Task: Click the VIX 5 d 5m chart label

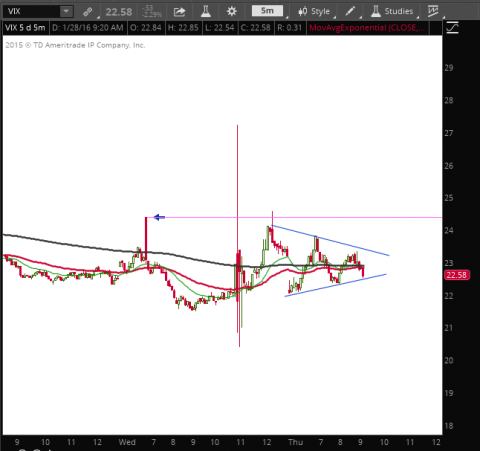Action: tap(25, 28)
